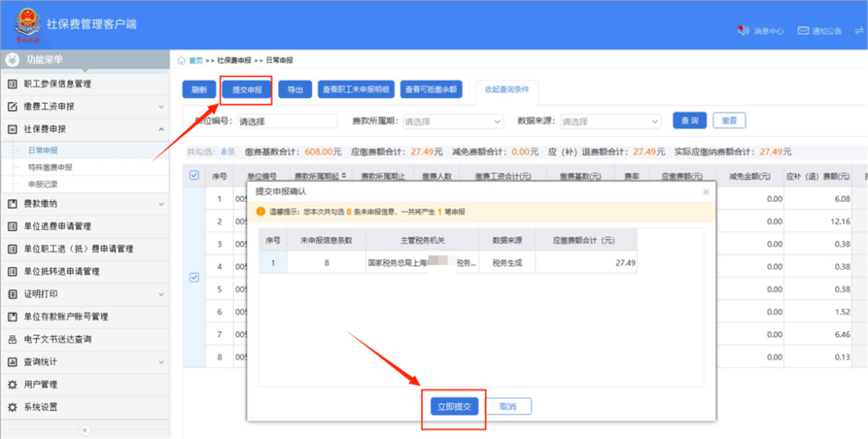Select 特殊缴费申报 in sidebar

(x=50, y=167)
